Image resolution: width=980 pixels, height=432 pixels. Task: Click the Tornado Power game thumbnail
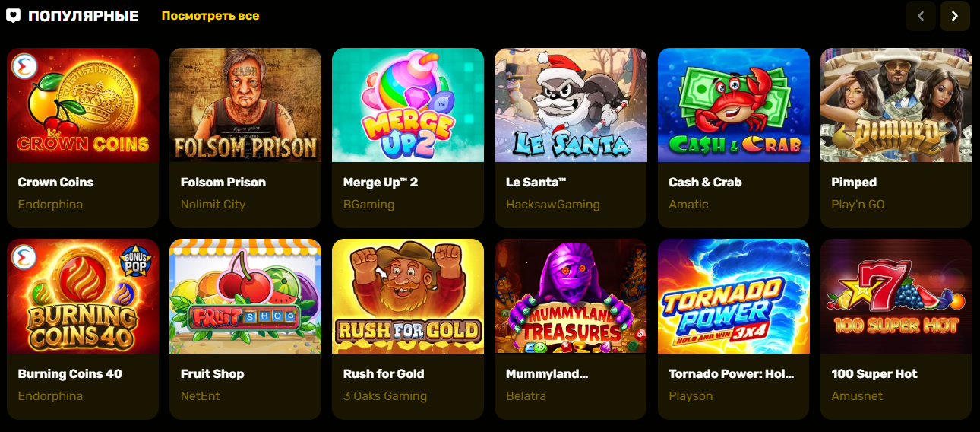pos(734,297)
